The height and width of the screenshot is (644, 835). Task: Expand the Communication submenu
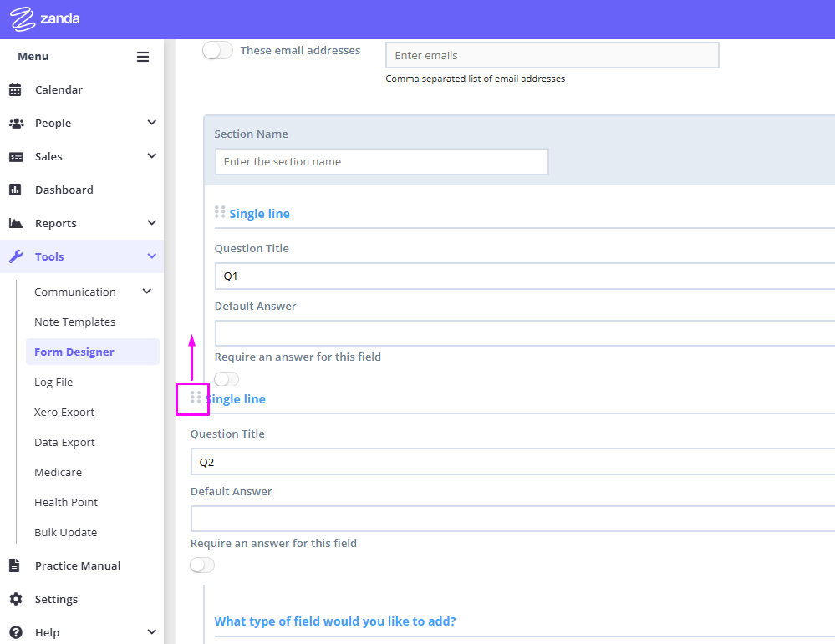pos(146,292)
